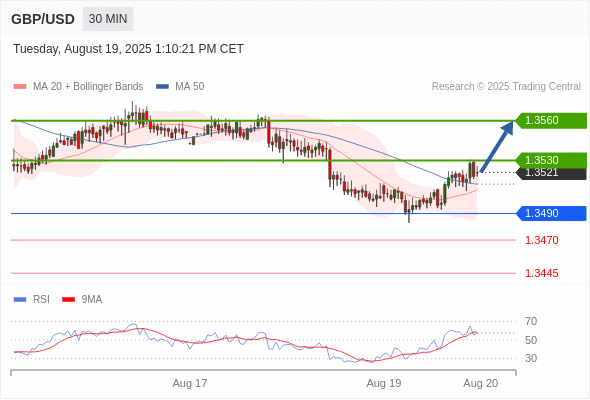This screenshot has height=400, width=590.
Task: Open the Research © 2025 Trading Central link
Action: pyautogui.click(x=506, y=87)
